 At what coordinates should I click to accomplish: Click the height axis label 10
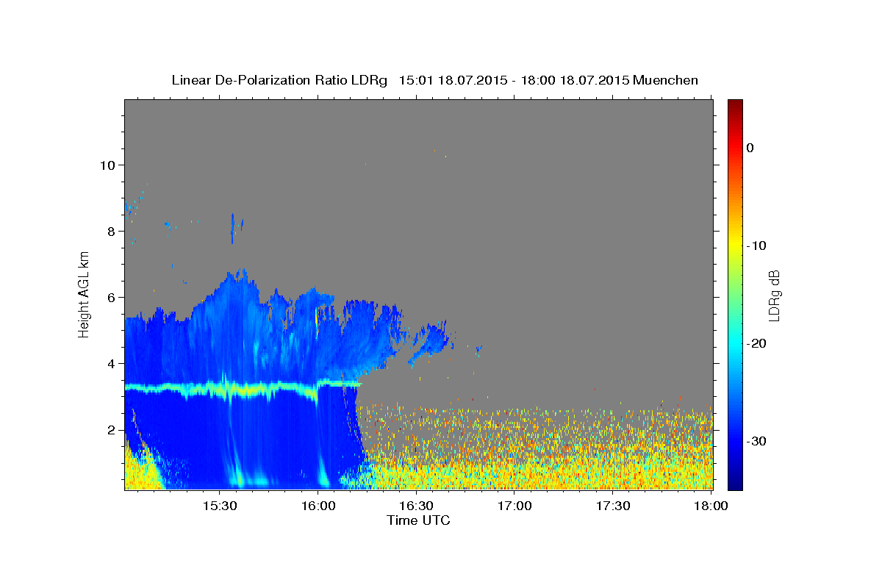pos(108,165)
